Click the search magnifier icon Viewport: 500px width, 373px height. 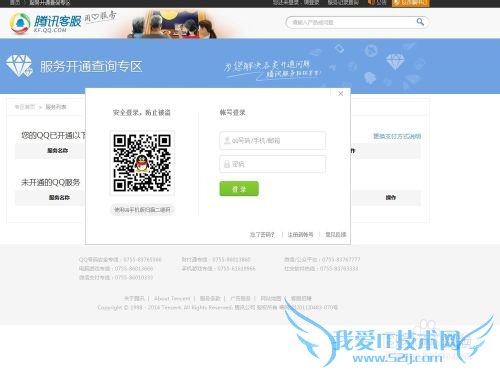[420, 22]
